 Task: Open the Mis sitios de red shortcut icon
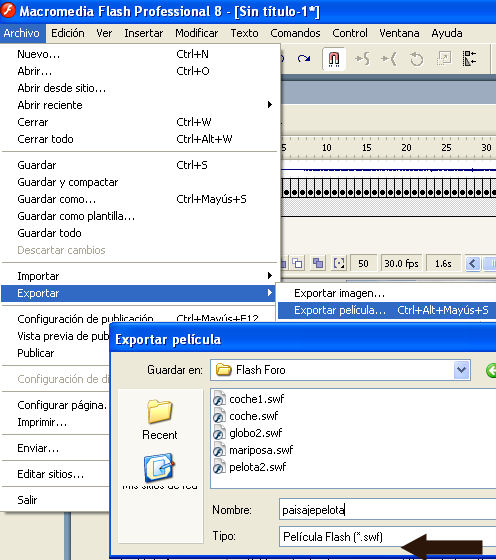(159, 467)
